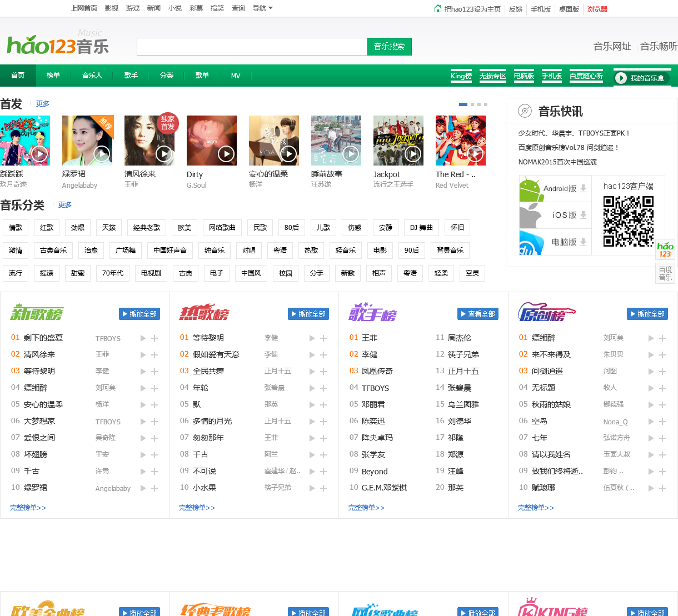Play 大梦想家 by TFBOYS
678x616 pixels.
coord(143,422)
